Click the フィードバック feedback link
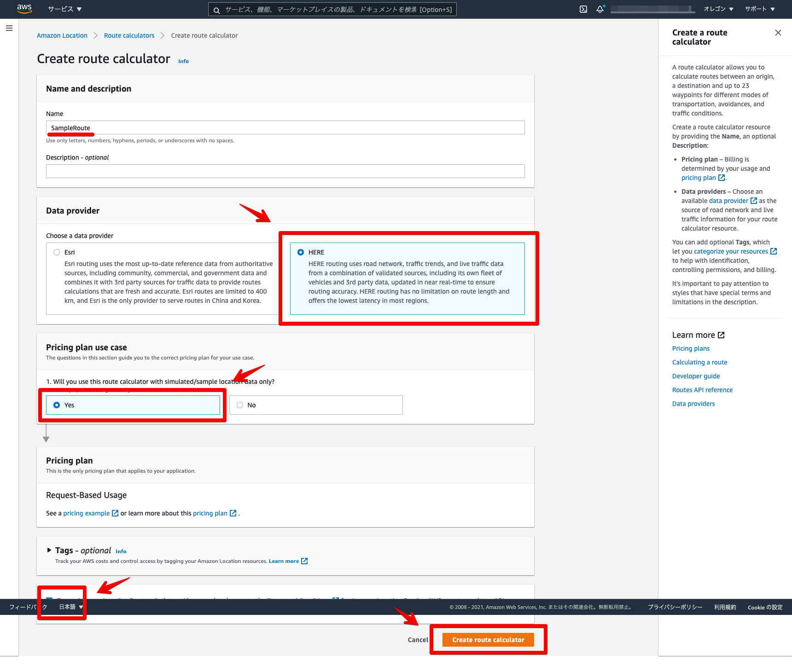792x672 pixels. [x=28, y=607]
